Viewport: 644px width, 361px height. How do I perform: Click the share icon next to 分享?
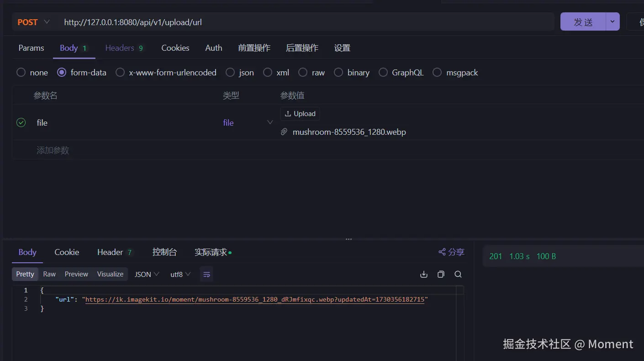tap(442, 252)
